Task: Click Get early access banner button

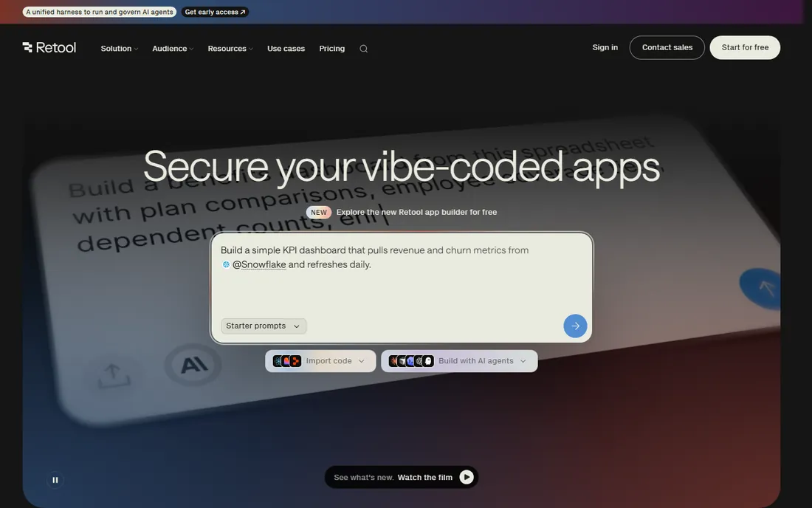Action: tap(215, 12)
